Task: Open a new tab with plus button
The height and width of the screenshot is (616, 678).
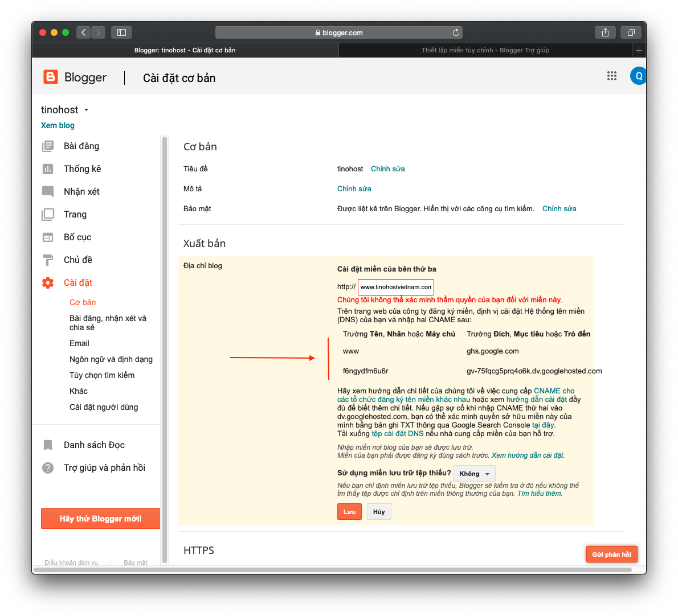Action: 639,50
